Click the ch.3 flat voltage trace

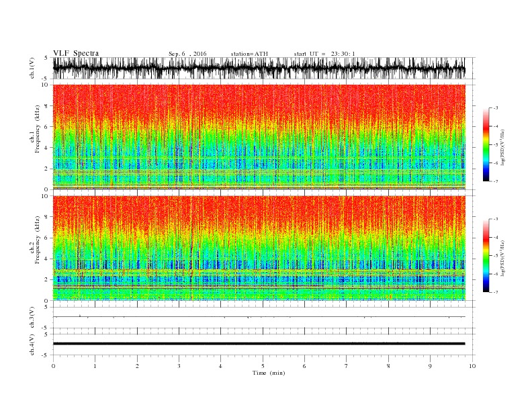259,317
